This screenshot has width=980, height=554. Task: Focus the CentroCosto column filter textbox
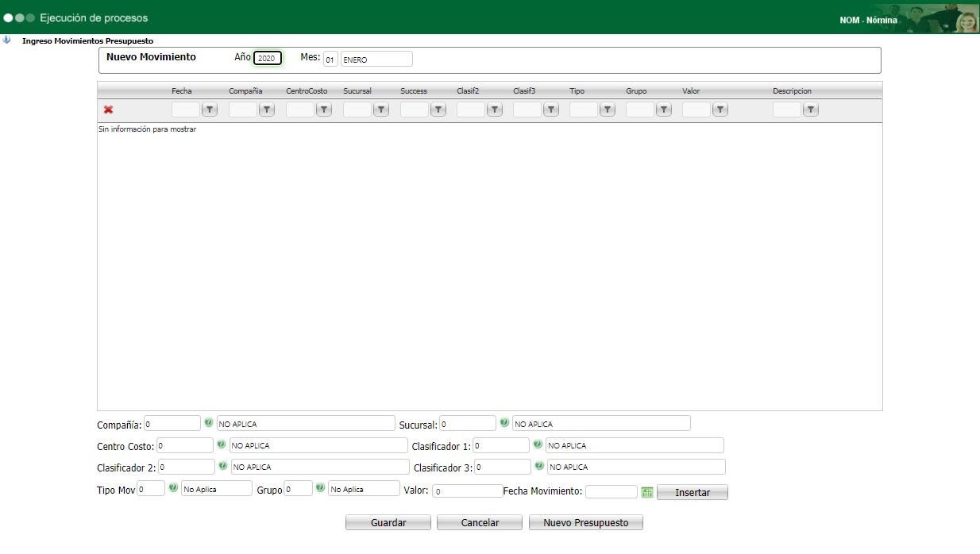click(300, 110)
